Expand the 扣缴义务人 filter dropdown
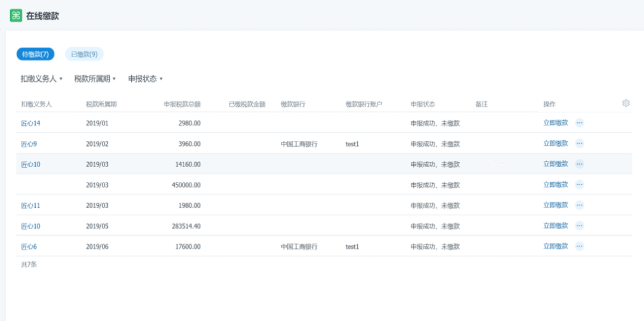 (x=41, y=79)
